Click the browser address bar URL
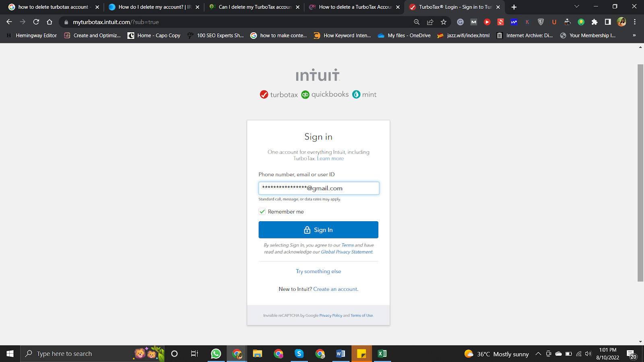This screenshot has width=644, height=362. coord(116,22)
